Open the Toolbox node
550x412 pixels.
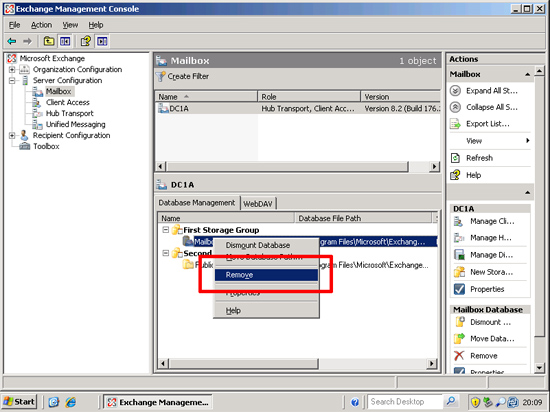pyautogui.click(x=46, y=146)
